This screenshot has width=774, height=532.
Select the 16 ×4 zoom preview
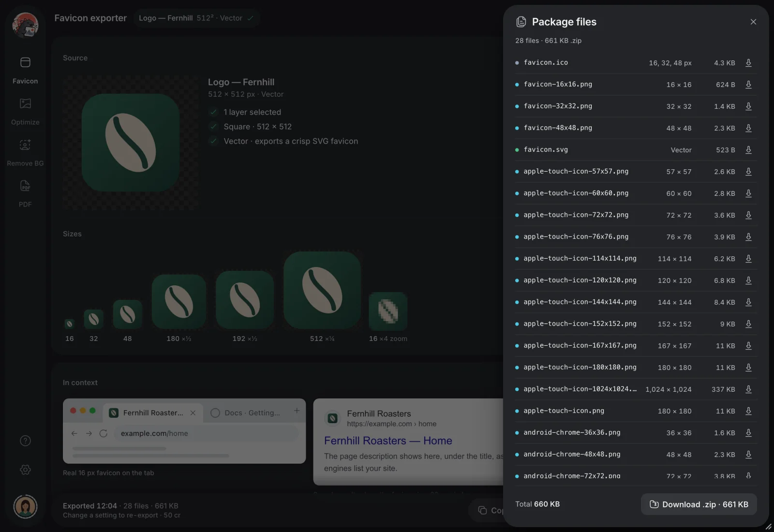pyautogui.click(x=388, y=311)
